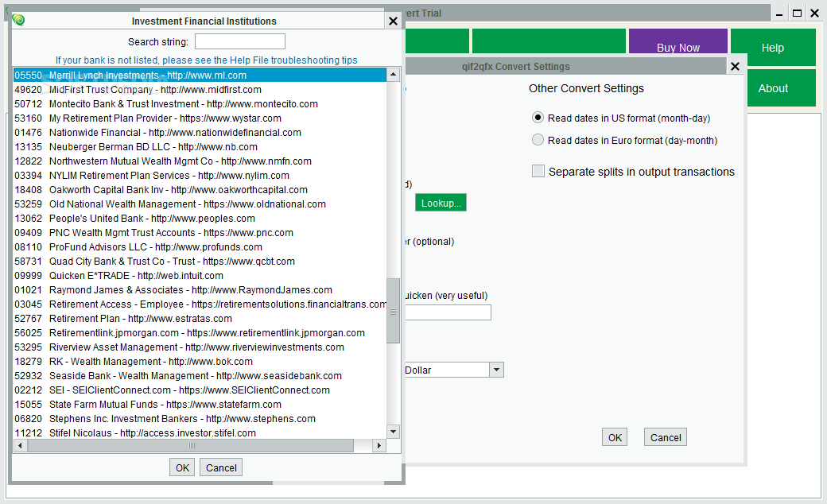Minimize the main application window
The width and height of the screenshot is (827, 504).
point(779,14)
